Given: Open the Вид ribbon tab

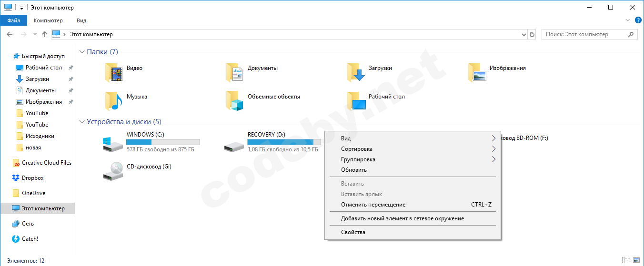Looking at the screenshot, I should (x=81, y=20).
